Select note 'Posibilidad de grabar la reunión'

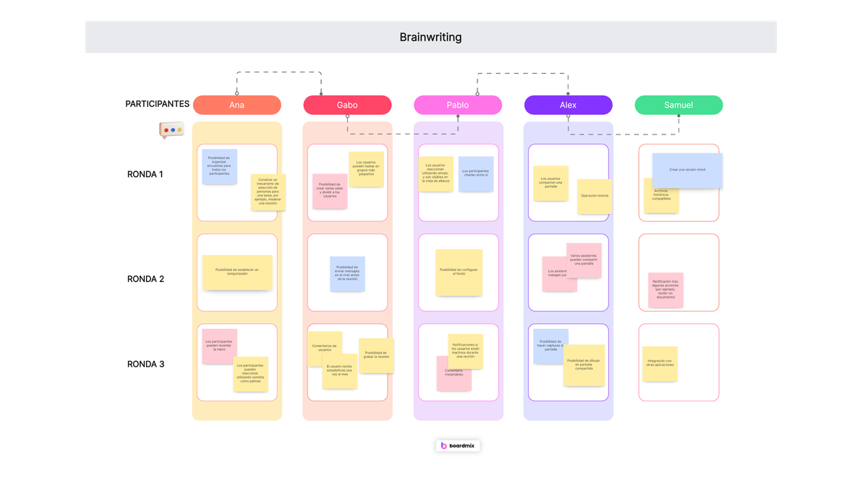[376, 356]
